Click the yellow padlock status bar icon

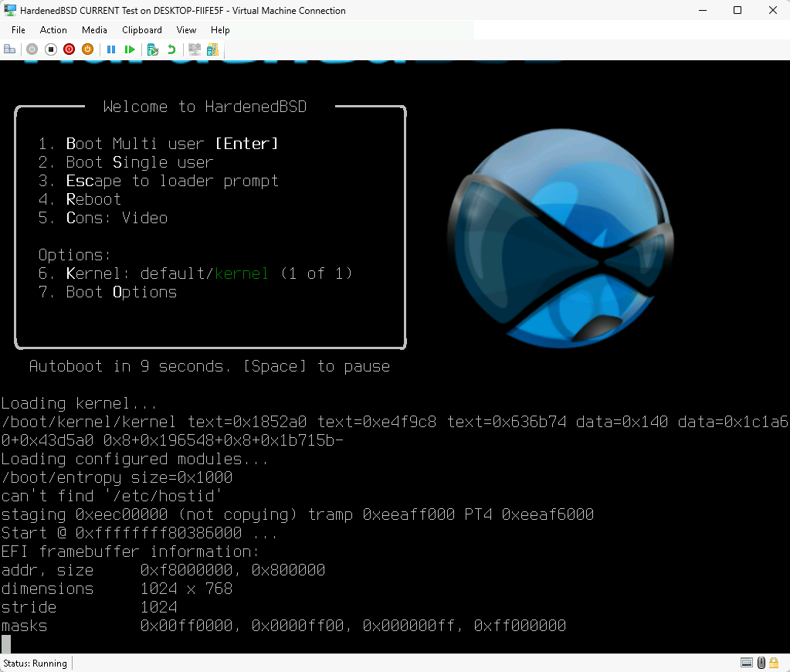(774, 663)
